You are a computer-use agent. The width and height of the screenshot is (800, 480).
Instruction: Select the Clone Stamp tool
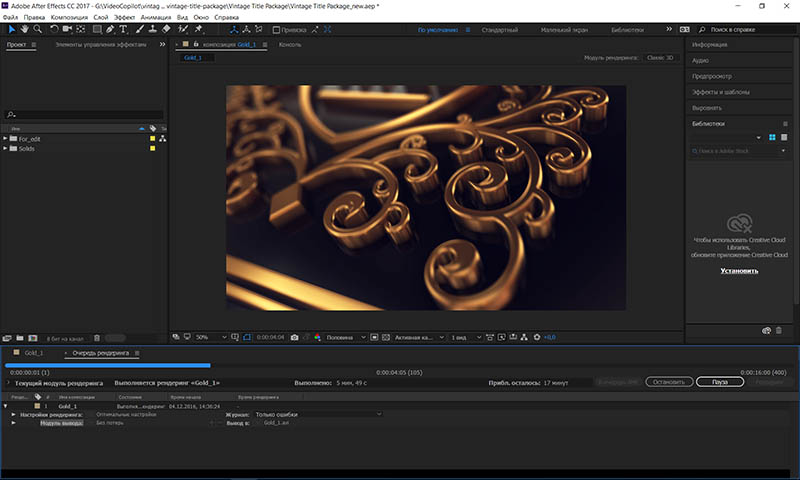point(153,30)
